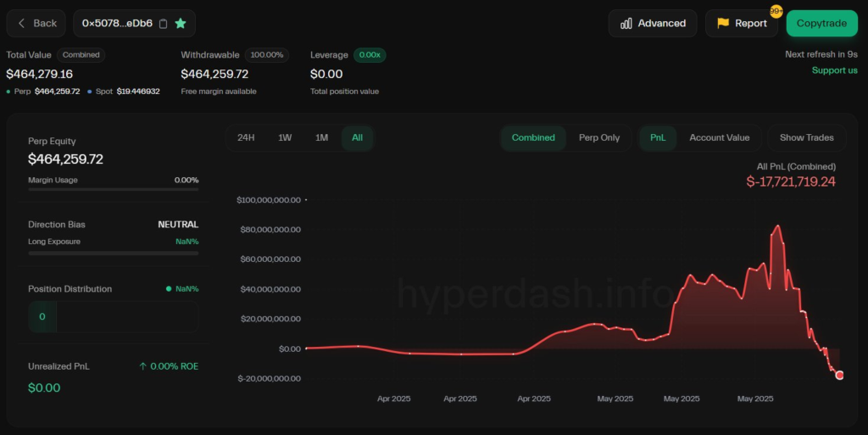Viewport: 868px width, 435px height.
Task: Switch the chart to Account Value
Action: pyautogui.click(x=719, y=137)
